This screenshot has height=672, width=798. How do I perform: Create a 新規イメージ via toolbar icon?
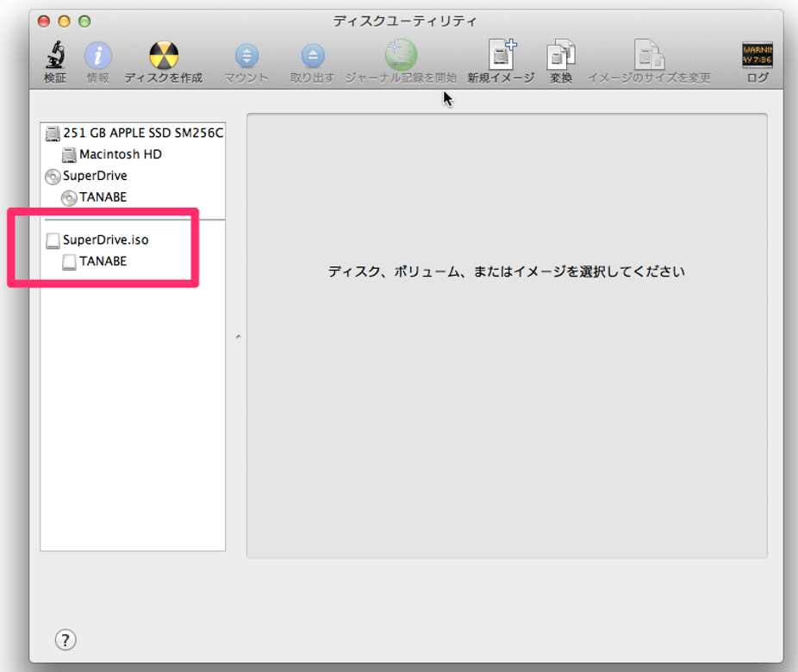[502, 54]
